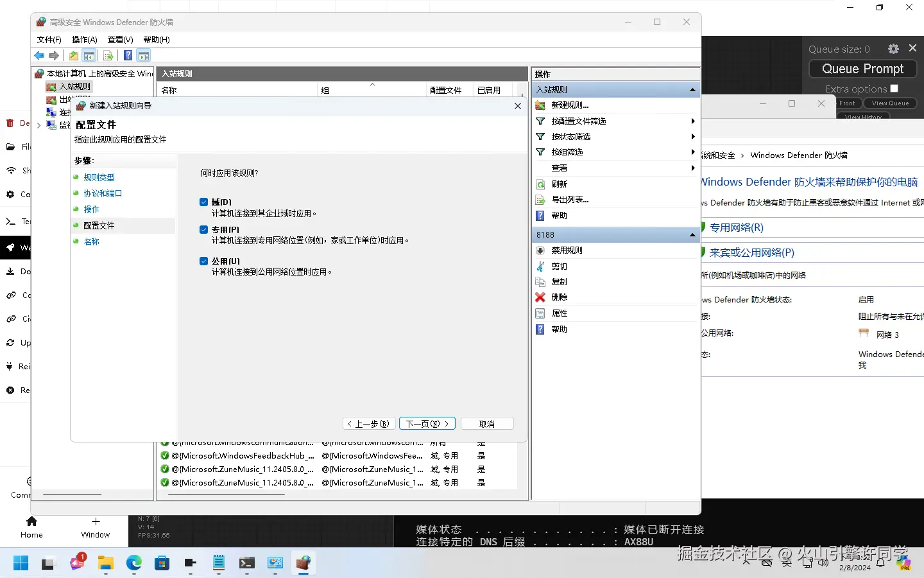Click 上一步(B) back button
This screenshot has height=578, width=924.
[x=370, y=424]
